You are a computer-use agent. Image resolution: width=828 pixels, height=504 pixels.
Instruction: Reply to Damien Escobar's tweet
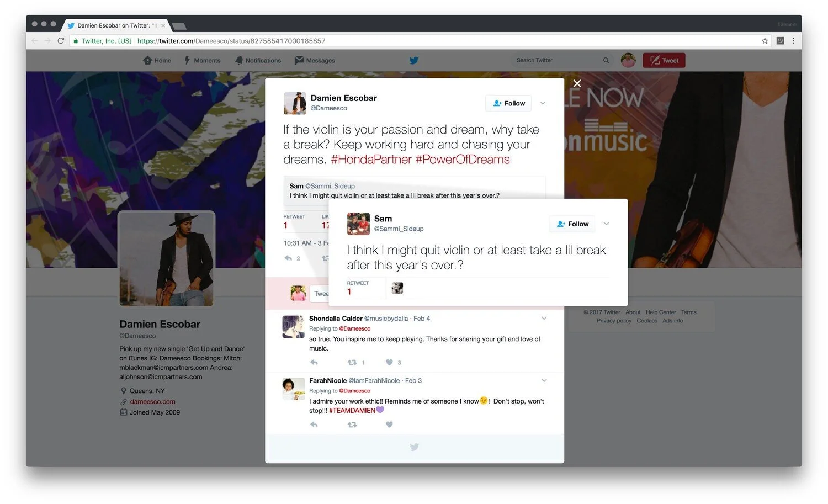pos(288,258)
